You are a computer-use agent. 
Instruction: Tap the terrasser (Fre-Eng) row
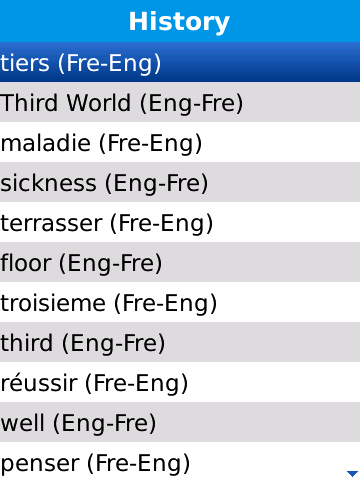point(180,222)
